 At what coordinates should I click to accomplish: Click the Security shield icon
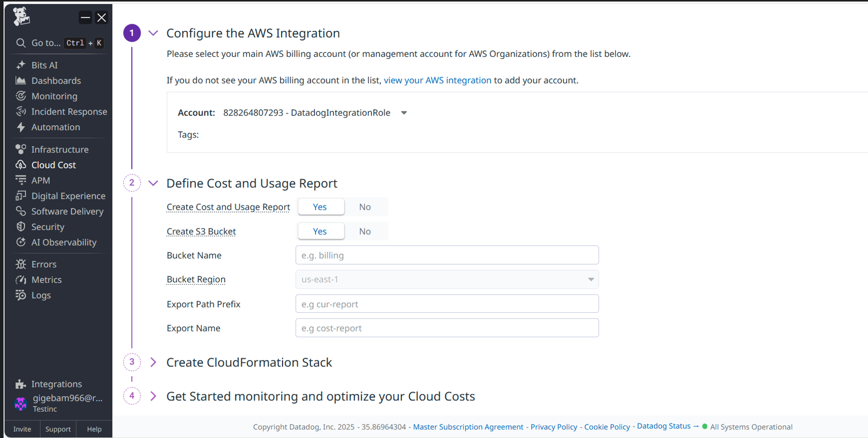pyautogui.click(x=21, y=227)
